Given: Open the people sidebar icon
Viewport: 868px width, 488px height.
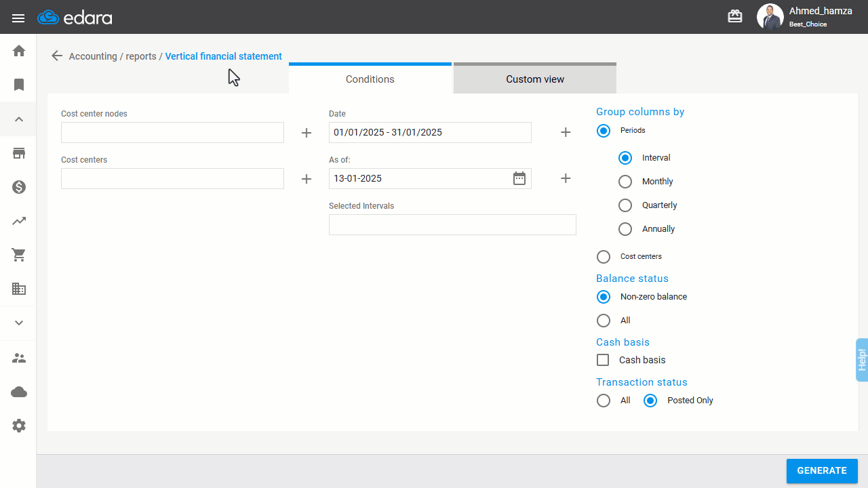Looking at the screenshot, I should click(x=19, y=358).
